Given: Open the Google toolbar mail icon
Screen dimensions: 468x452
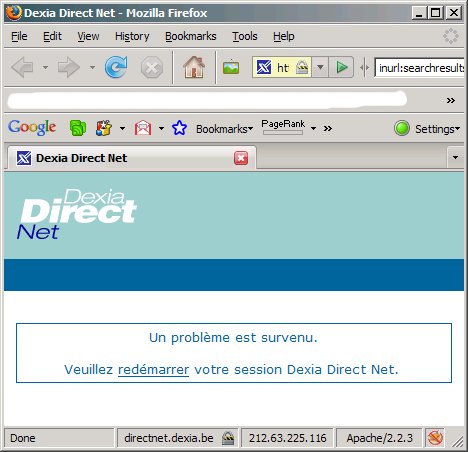Looking at the screenshot, I should pos(143,128).
